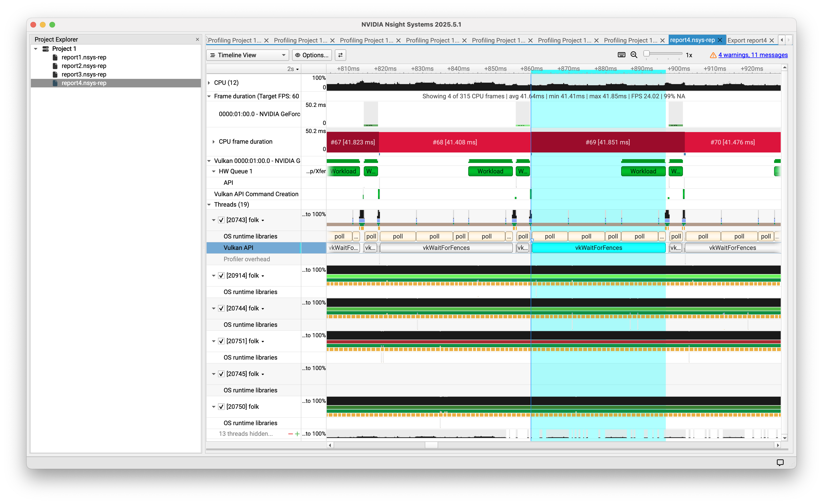Click the green plus to show hidden threads
The image size is (823, 504).
pos(297,434)
